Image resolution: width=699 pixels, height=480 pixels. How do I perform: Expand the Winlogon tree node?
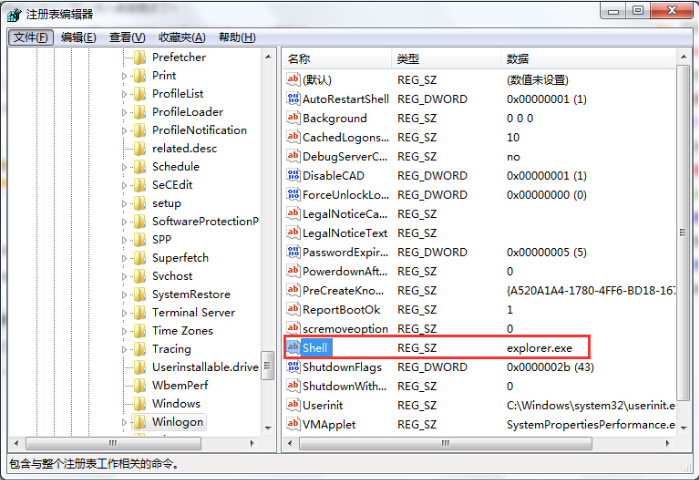(x=126, y=422)
